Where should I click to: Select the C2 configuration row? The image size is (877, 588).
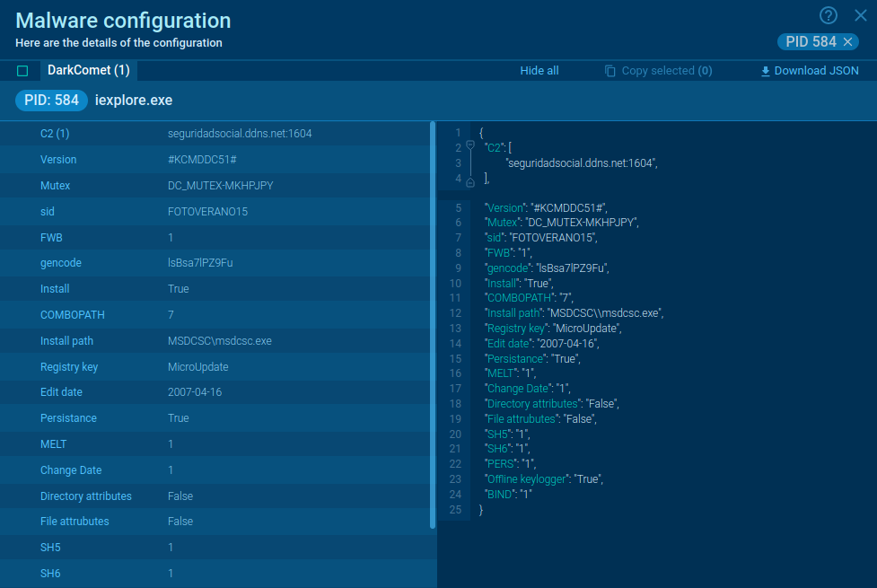(215, 133)
